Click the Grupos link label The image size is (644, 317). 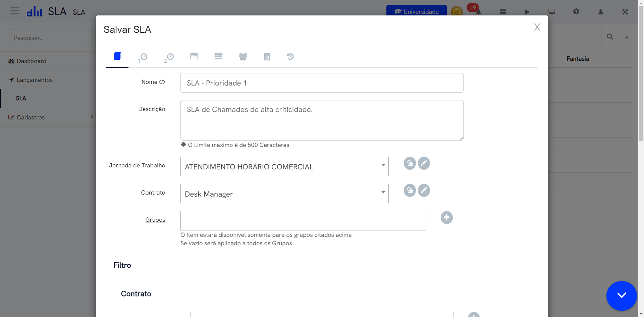(155, 220)
